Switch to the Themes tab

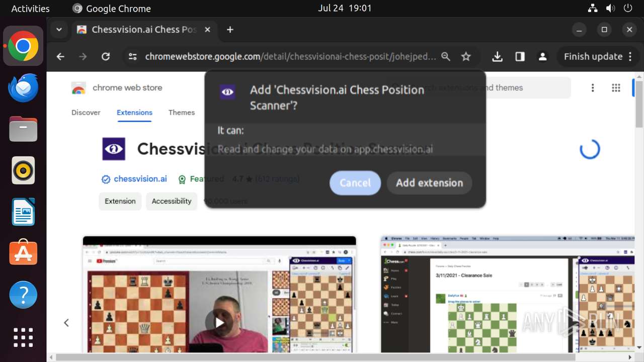[182, 113]
